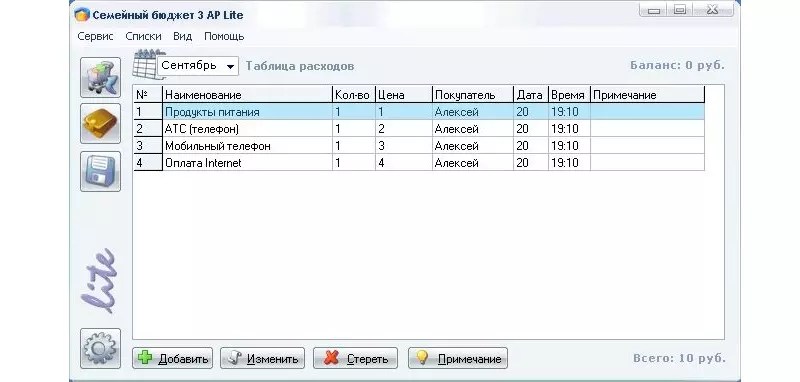Click the date 20 in Продукты питания row
This screenshot has height=382, width=800.
(532, 112)
